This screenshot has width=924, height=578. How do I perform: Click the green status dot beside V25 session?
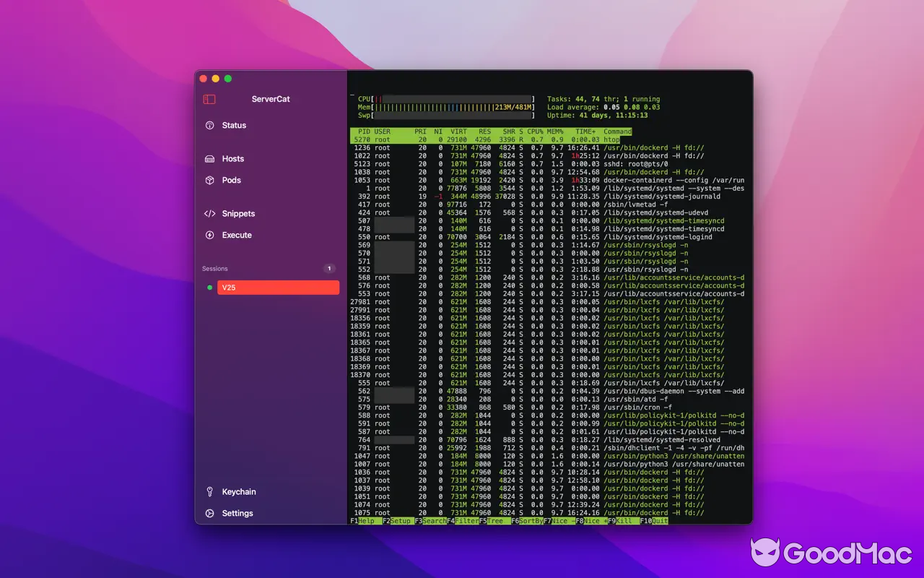[209, 287]
